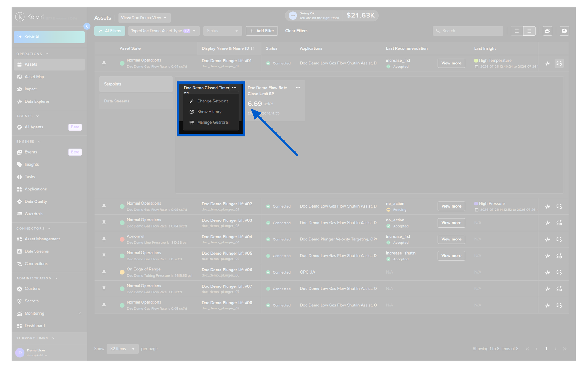Click Manage Guardrail menu option
Screen dimensions: 588x368
[x=211, y=122]
